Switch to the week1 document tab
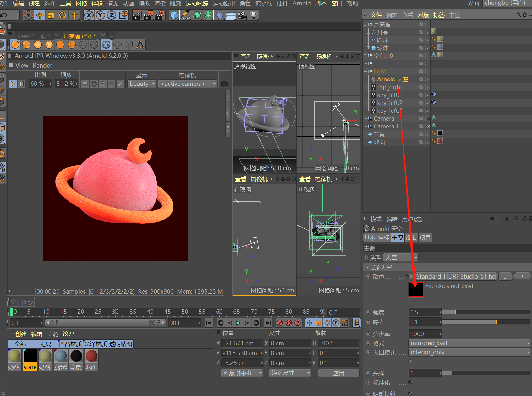532x396 pixels. 34,36
